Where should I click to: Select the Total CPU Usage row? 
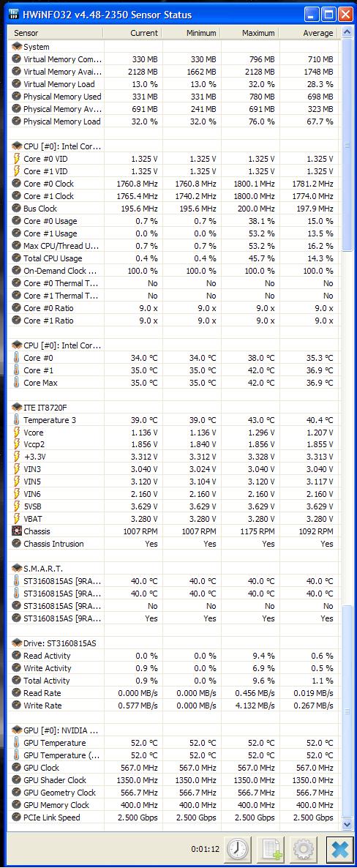tap(173, 258)
